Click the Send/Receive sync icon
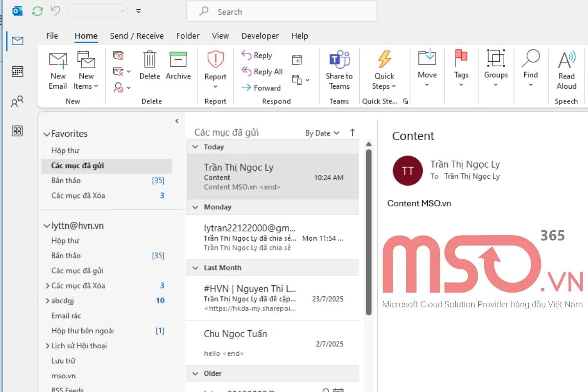Viewport: 588px width, 392px height. tap(37, 11)
